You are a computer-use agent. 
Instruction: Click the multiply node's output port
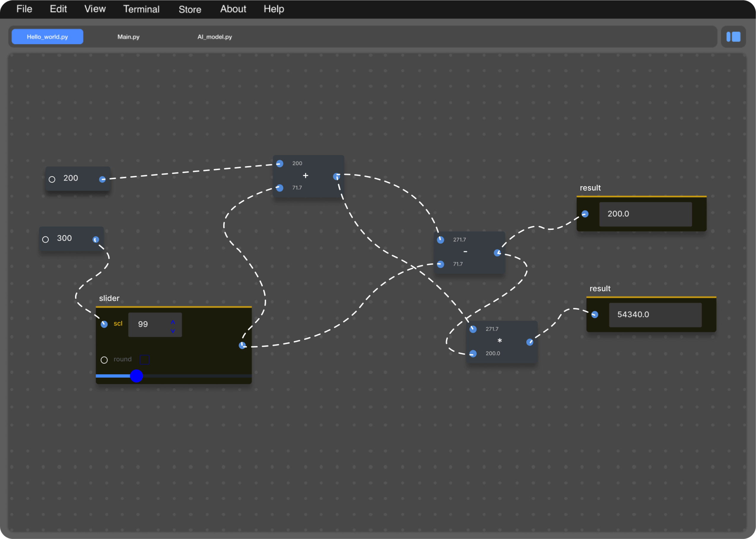coord(530,342)
